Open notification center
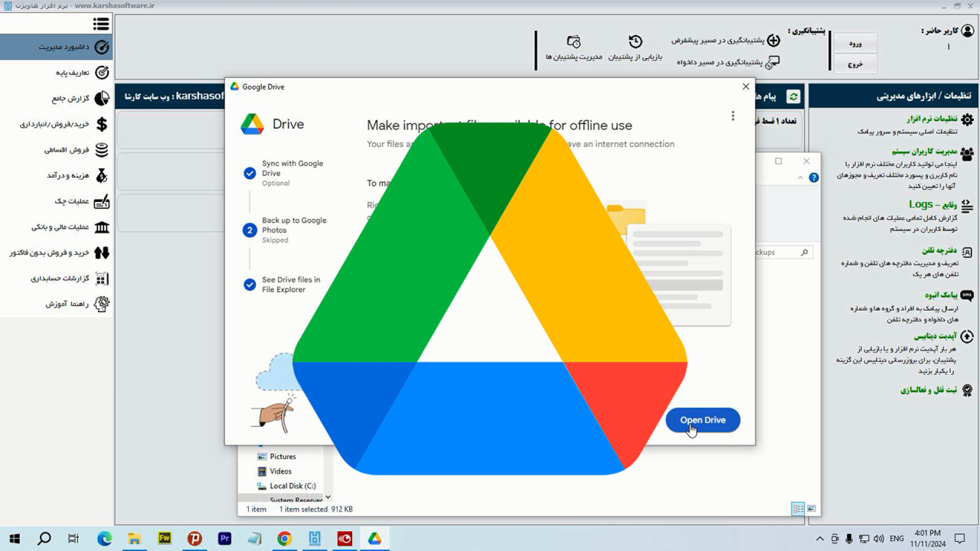 (960, 539)
